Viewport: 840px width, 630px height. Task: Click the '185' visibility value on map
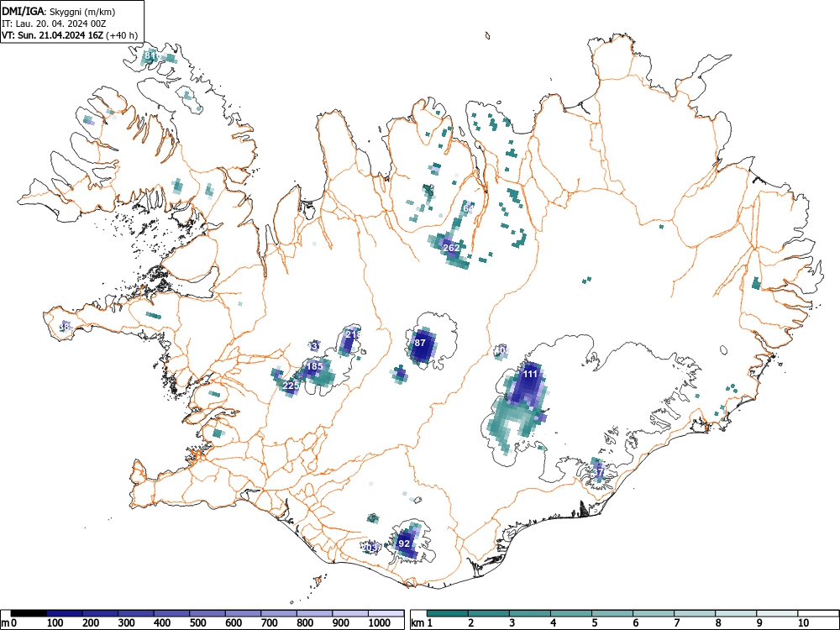coord(314,366)
